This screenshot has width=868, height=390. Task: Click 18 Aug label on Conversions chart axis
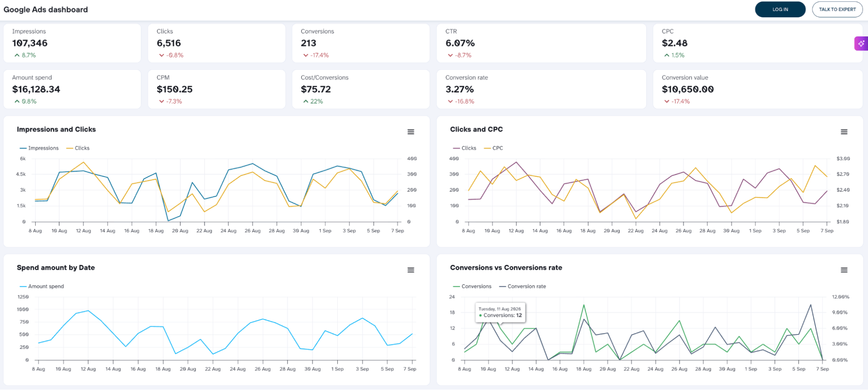[x=584, y=369]
